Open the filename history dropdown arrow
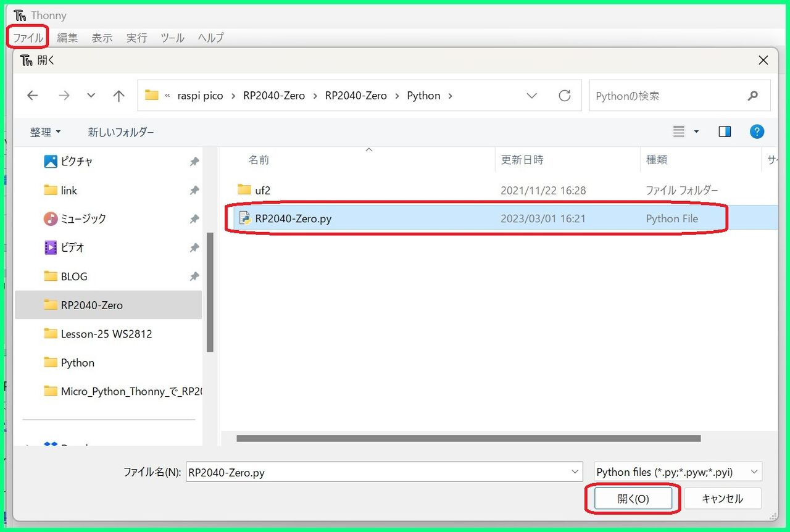This screenshot has width=790, height=532. (575, 473)
